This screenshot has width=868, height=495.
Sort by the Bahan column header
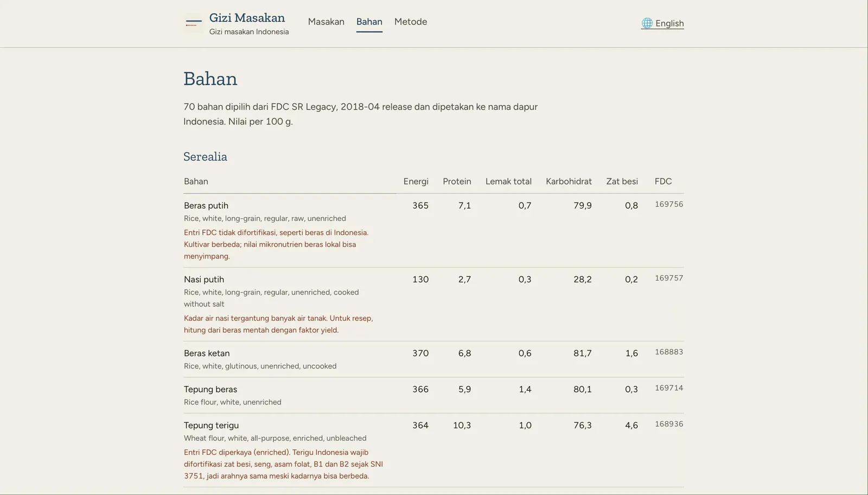click(196, 181)
